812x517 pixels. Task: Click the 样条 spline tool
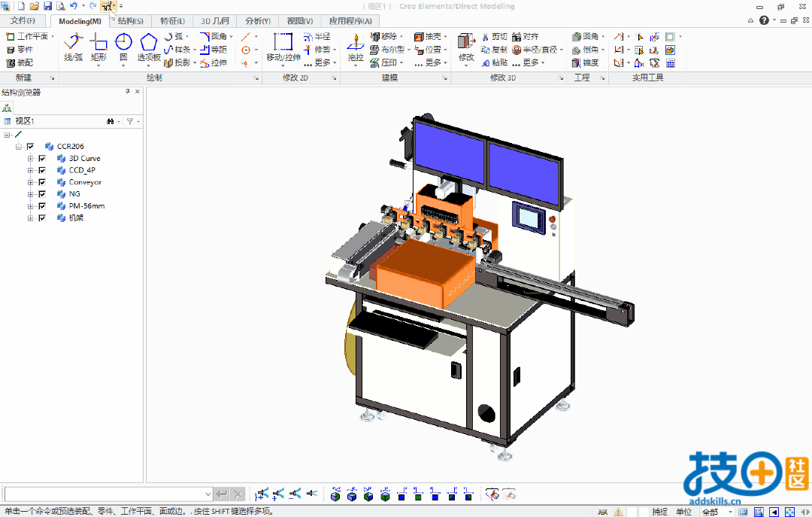tap(177, 49)
